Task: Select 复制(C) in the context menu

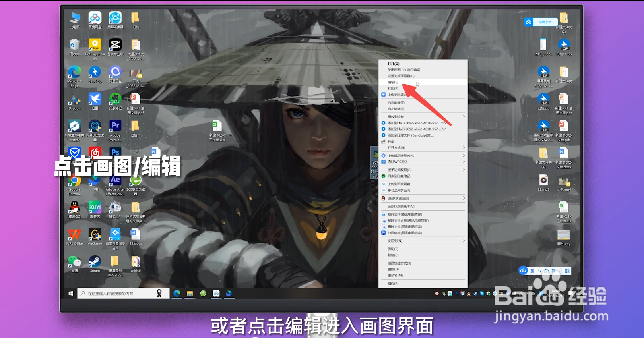Action: [x=423, y=255]
